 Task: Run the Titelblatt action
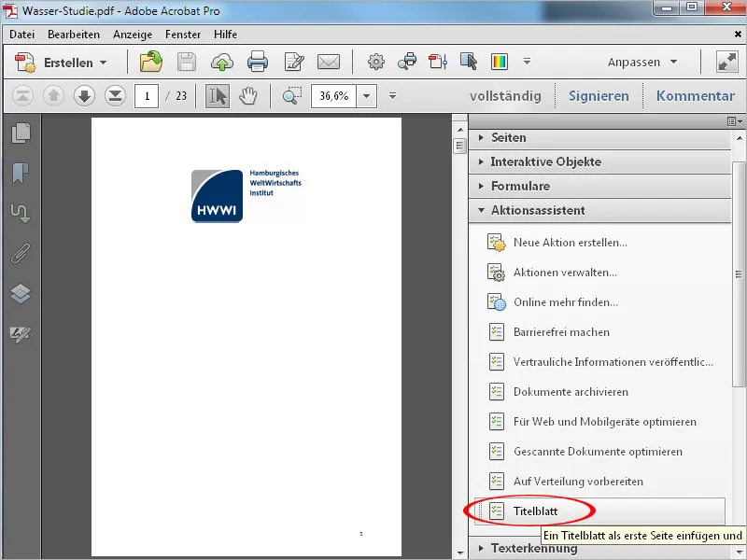click(x=599, y=511)
